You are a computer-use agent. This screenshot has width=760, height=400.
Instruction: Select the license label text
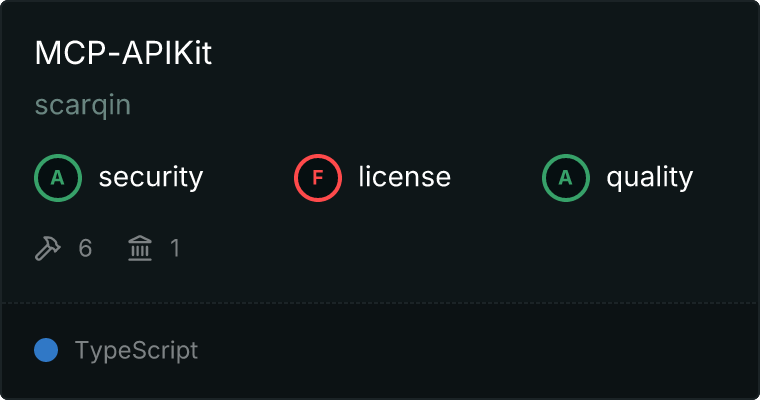coord(404,178)
